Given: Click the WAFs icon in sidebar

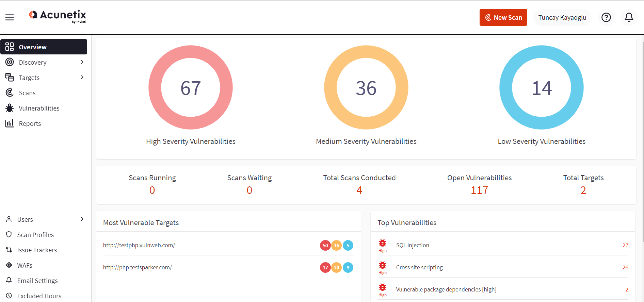Looking at the screenshot, I should [9, 265].
